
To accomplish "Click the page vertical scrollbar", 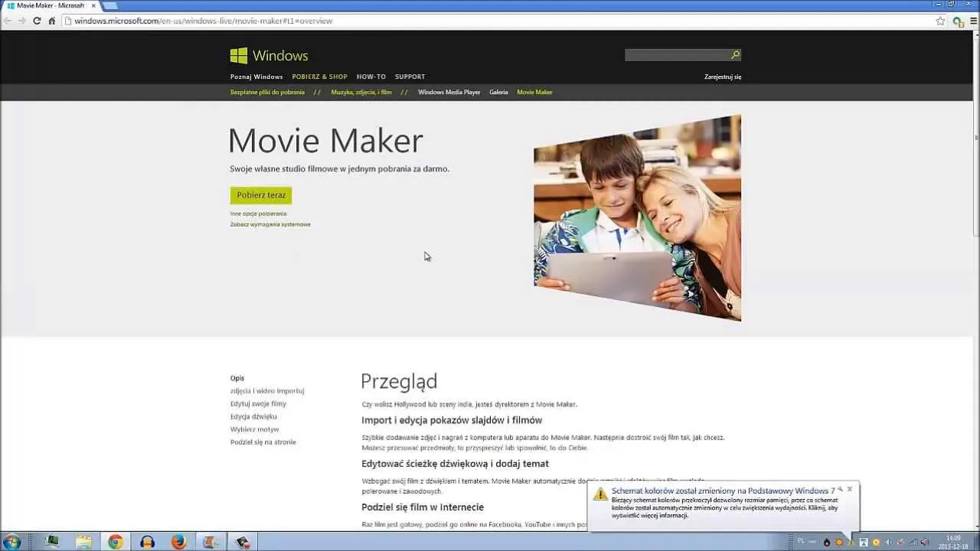I will [975, 279].
